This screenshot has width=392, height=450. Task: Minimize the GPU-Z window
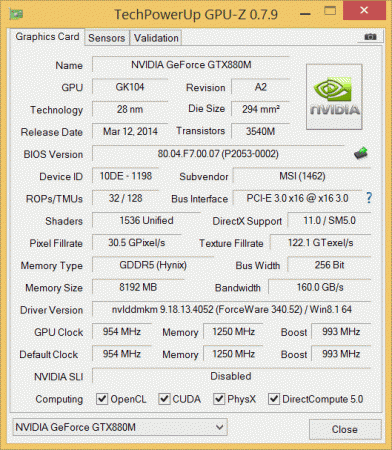(x=305, y=14)
